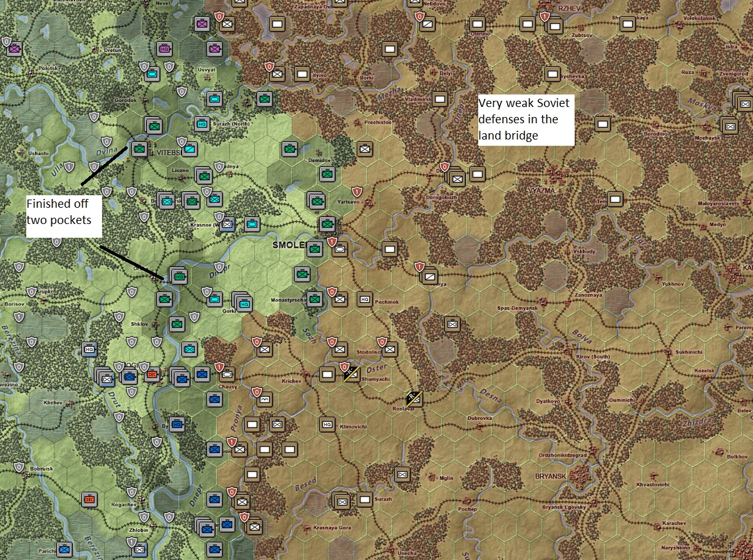The height and width of the screenshot is (560, 753).
Task: Select the cyan HQ counter at Surazh (North)
Action: pos(202,124)
